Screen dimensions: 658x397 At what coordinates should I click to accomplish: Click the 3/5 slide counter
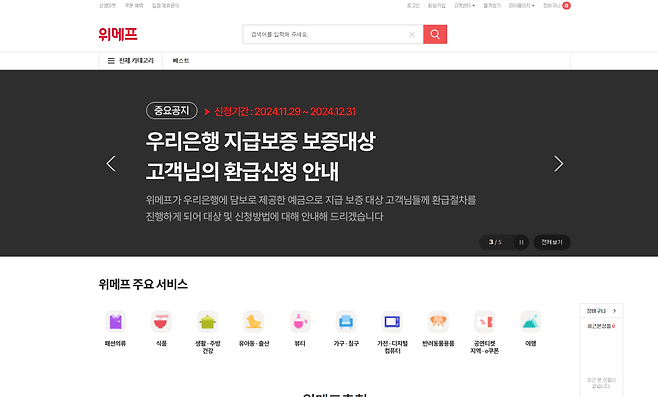[x=495, y=242]
